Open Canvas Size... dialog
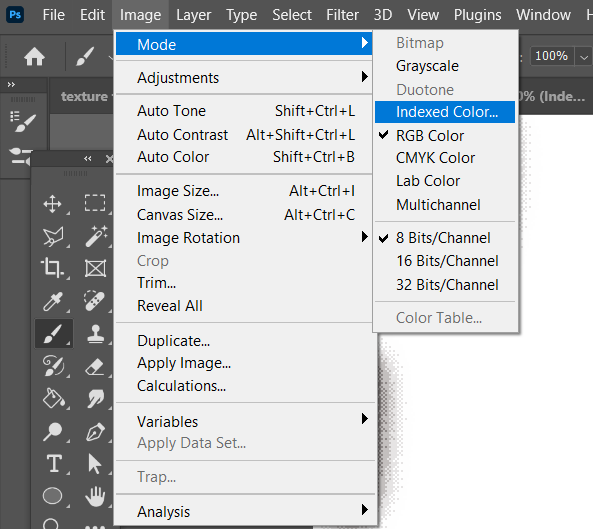This screenshot has height=529, width=593. (x=244, y=215)
